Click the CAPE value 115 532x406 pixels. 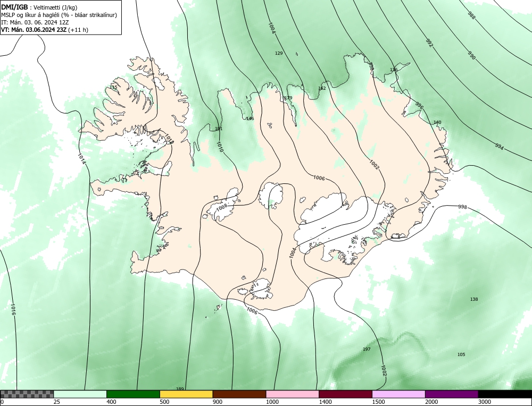click(x=113, y=87)
